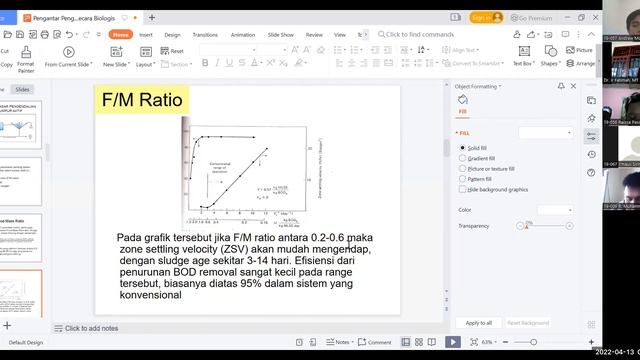
Task: Click to add notes area
Action: coord(91,328)
